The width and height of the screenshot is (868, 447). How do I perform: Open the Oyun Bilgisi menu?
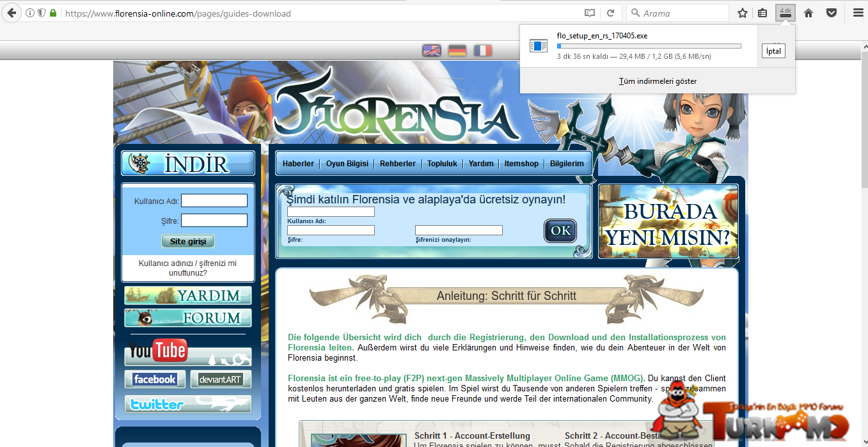[x=347, y=164]
